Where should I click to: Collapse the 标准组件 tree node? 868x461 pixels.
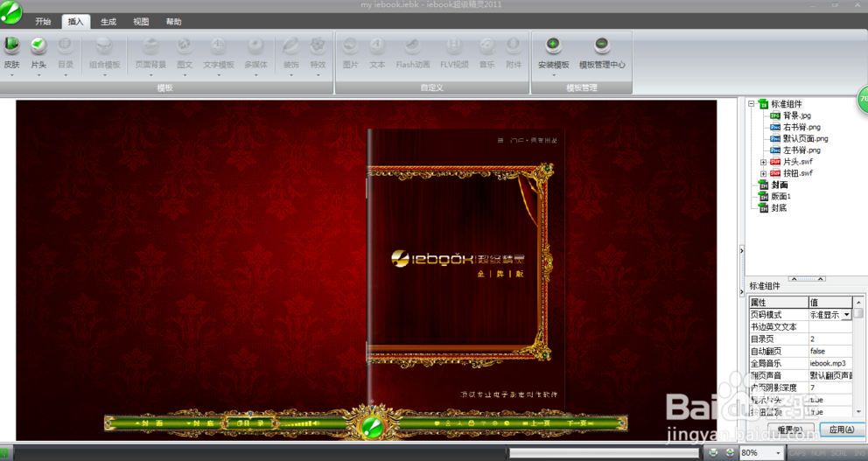click(751, 104)
